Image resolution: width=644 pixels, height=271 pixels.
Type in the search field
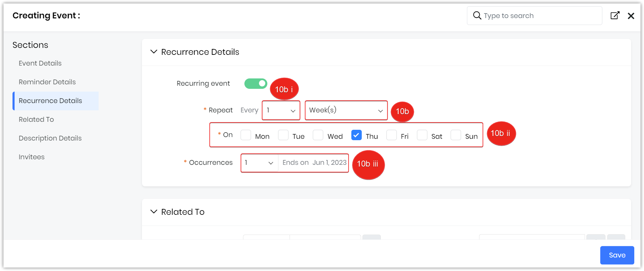point(535,16)
